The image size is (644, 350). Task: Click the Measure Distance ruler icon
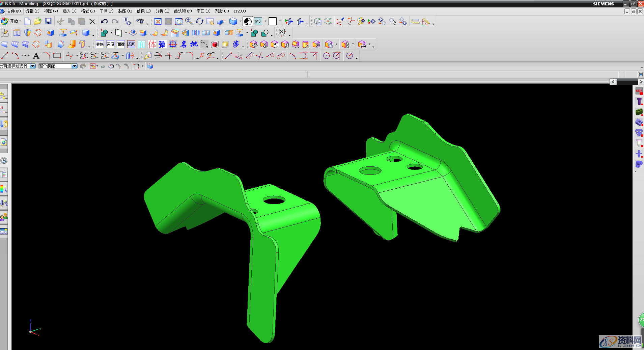tap(416, 22)
